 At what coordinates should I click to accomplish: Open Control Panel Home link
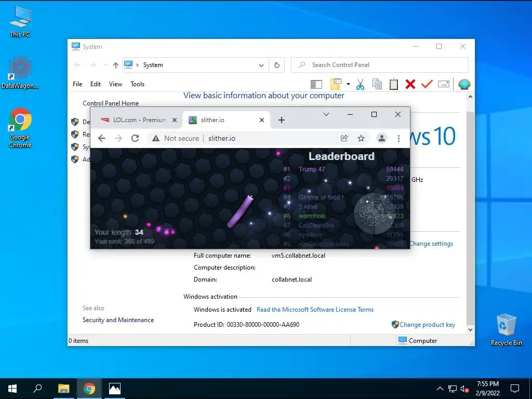(111, 103)
